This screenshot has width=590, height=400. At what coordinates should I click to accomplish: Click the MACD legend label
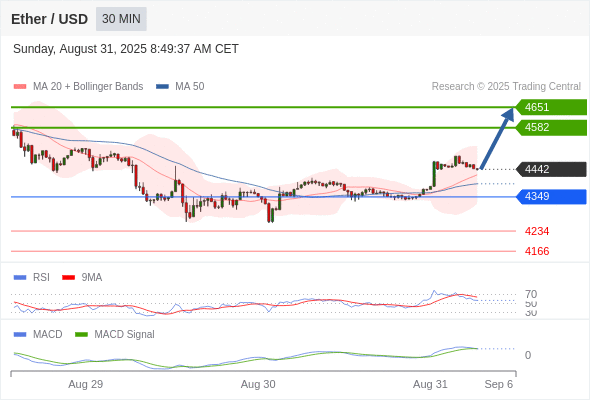pos(47,335)
